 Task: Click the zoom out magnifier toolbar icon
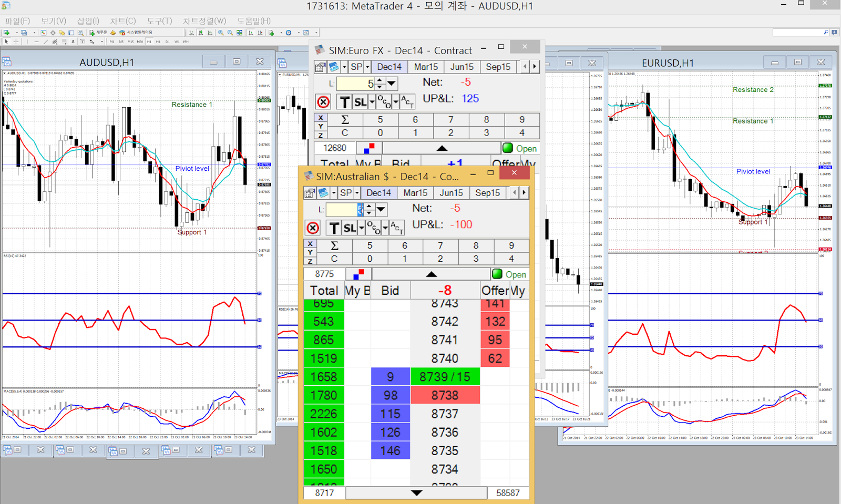coord(230,33)
